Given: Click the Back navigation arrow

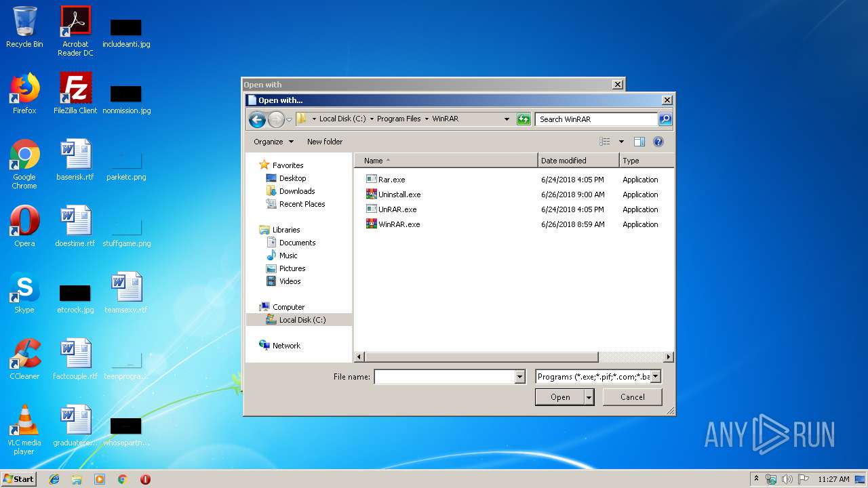Looking at the screenshot, I should tap(257, 119).
